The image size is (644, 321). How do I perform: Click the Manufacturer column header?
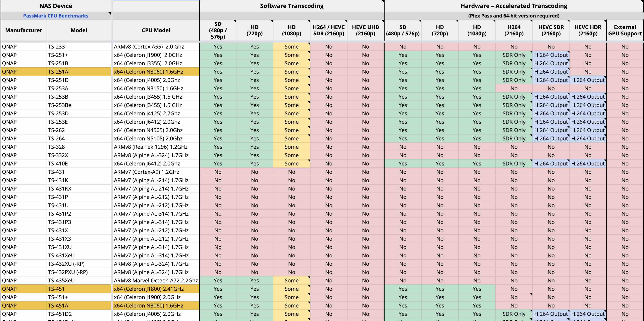(24, 30)
